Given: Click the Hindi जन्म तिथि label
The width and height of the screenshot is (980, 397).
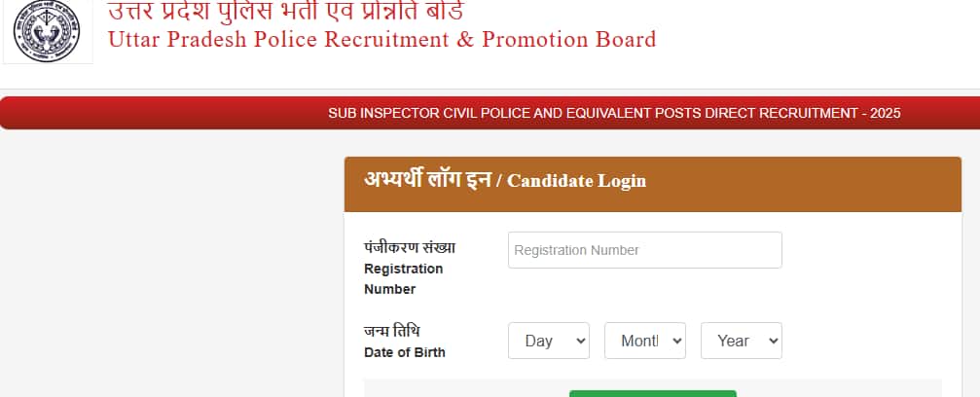Looking at the screenshot, I should [392, 331].
